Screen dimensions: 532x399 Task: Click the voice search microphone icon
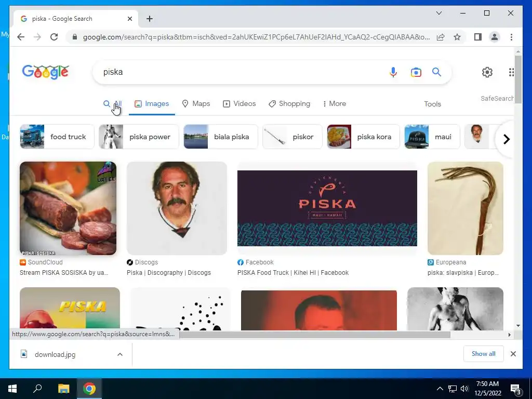click(x=393, y=72)
